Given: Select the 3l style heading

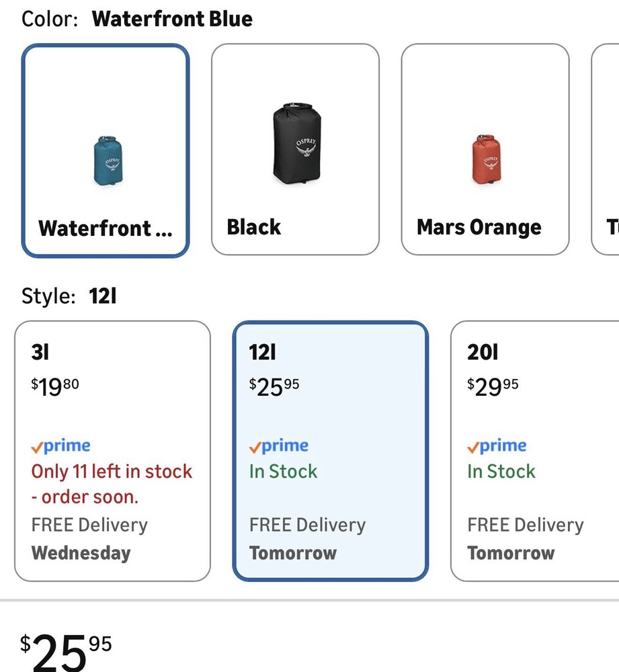Looking at the screenshot, I should pyautogui.click(x=40, y=352).
